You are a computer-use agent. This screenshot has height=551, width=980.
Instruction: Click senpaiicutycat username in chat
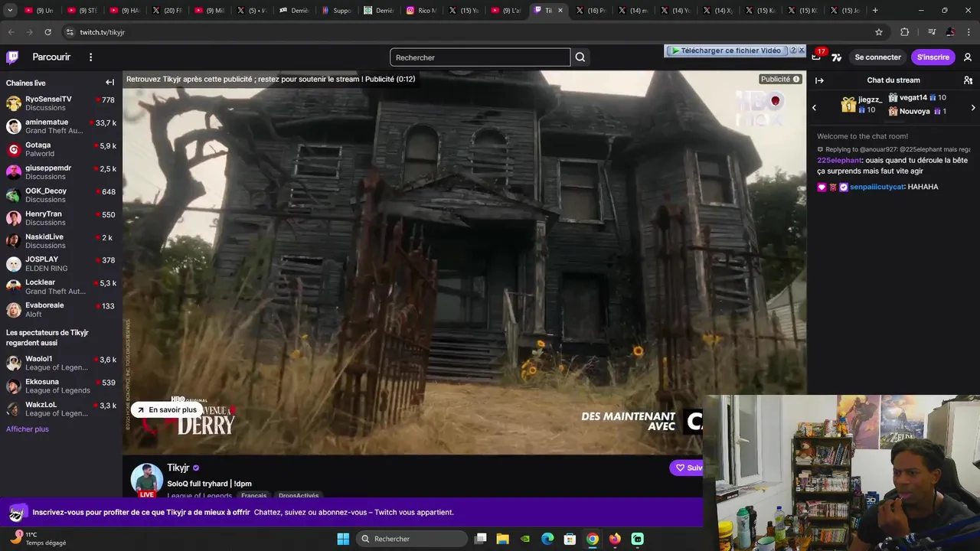coord(877,187)
